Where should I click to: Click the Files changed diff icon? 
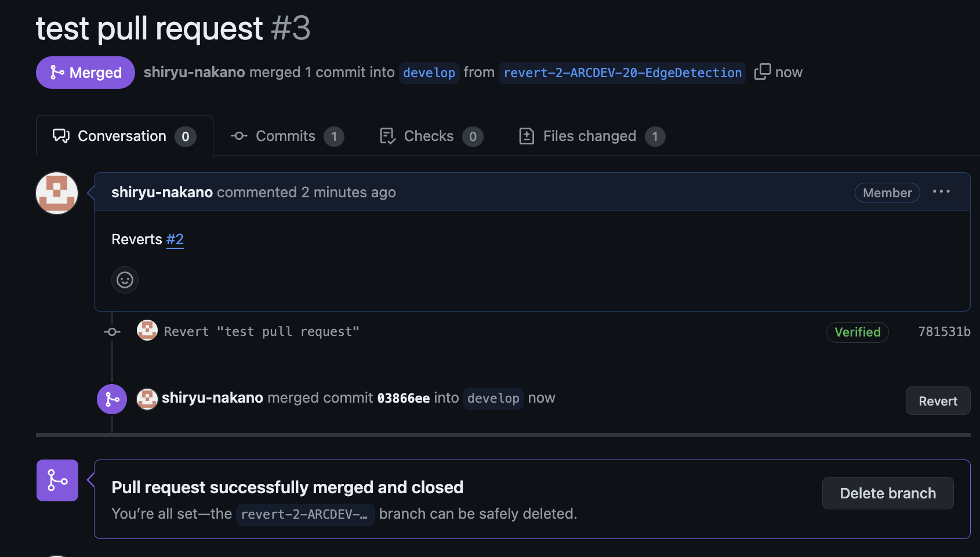(x=526, y=136)
